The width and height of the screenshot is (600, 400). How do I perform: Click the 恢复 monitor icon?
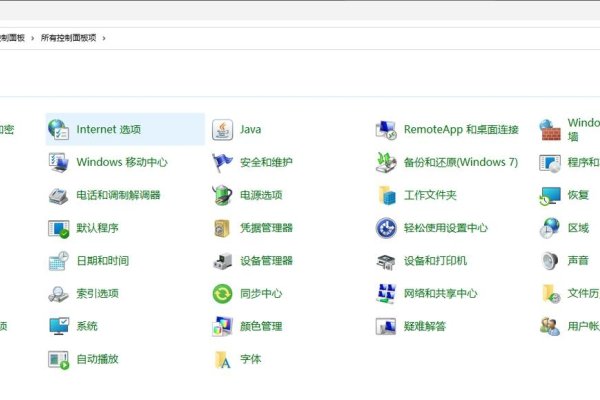[550, 196]
